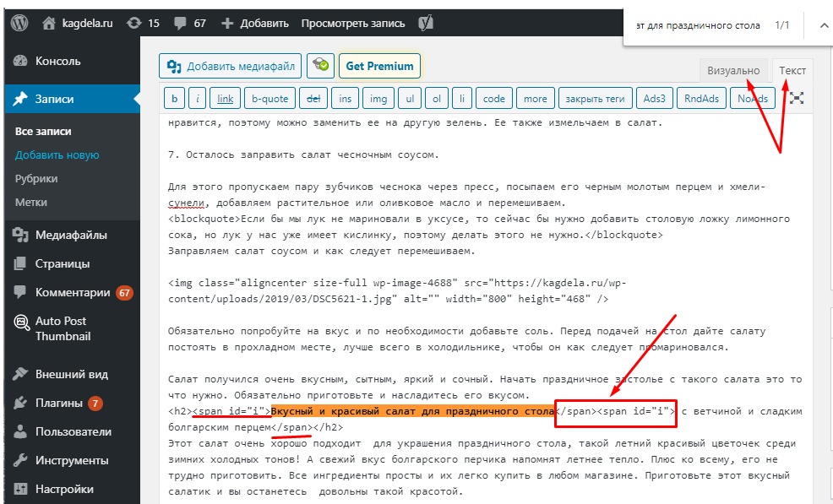Open the Комментарии sidebar menu
Viewport: 833px width, 504px height.
pyautogui.click(x=73, y=293)
